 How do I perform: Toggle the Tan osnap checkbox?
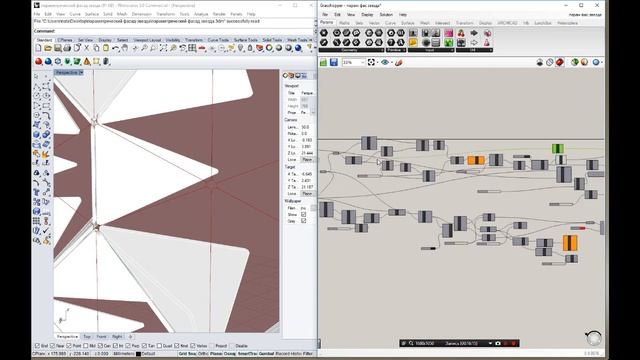point(144,346)
